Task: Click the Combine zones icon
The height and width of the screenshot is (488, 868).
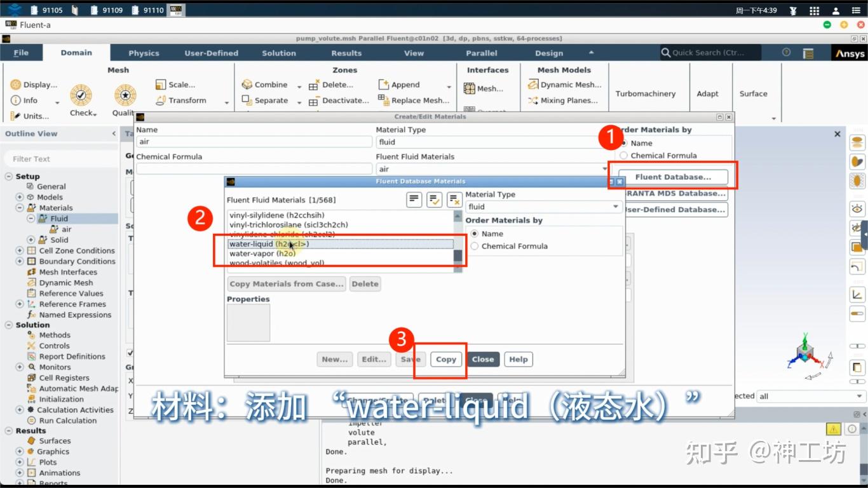Action: tap(247, 85)
